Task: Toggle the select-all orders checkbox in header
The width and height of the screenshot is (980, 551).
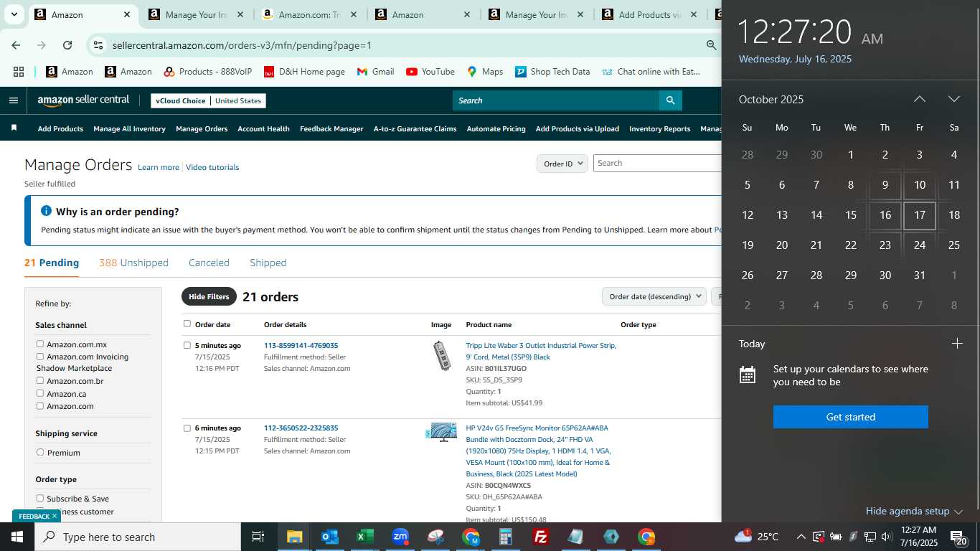Action: pyautogui.click(x=187, y=324)
